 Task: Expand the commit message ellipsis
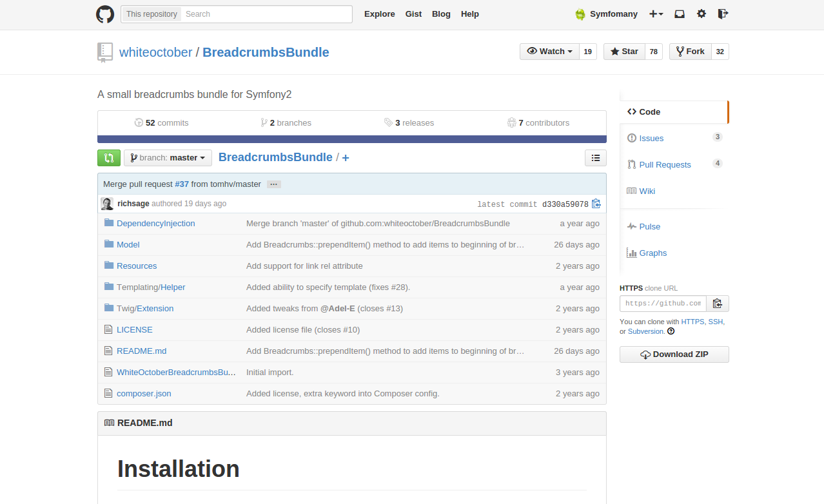click(x=273, y=184)
